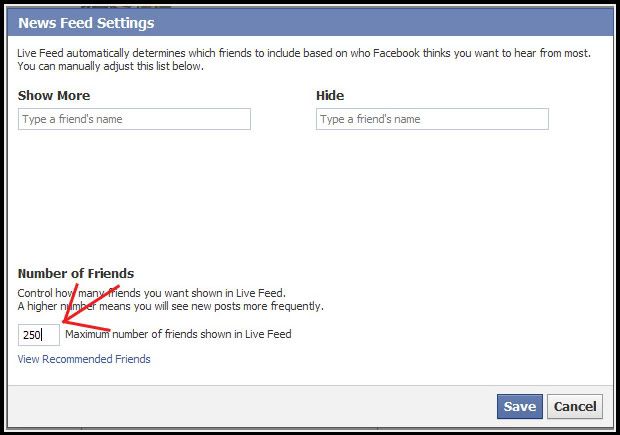Click the blank area beneath the Hide field
Image resolution: width=620 pixels, height=435 pixels.
click(x=432, y=194)
